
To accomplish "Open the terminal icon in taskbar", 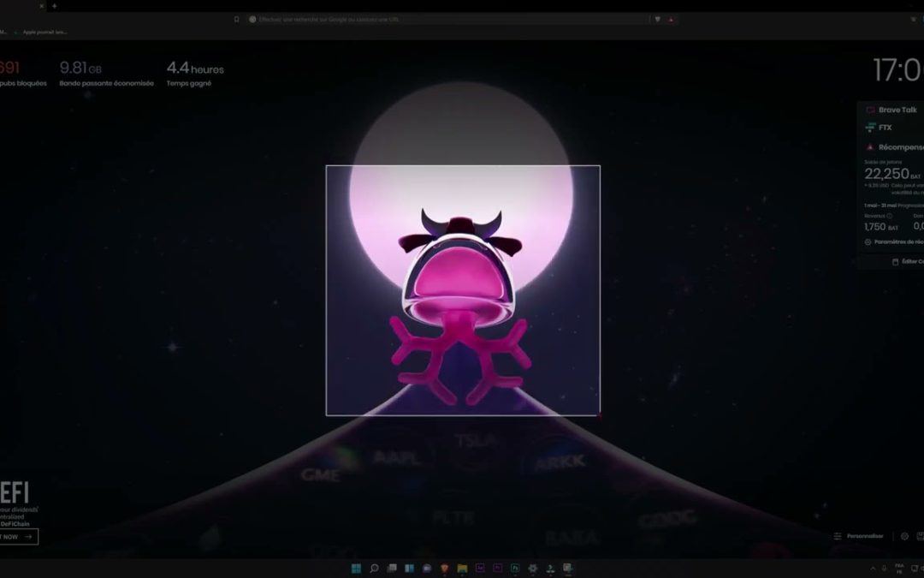I will [x=550, y=568].
